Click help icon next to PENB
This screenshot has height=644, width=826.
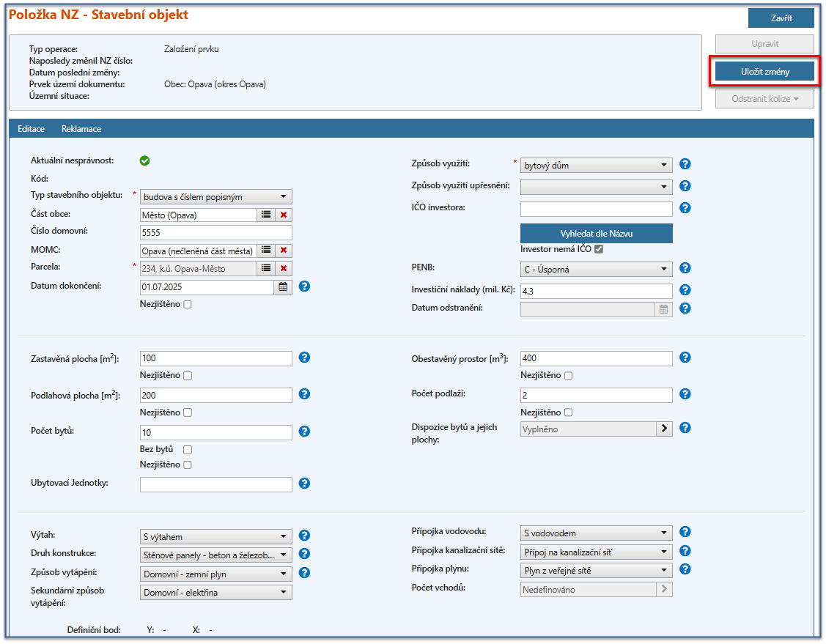pos(685,268)
